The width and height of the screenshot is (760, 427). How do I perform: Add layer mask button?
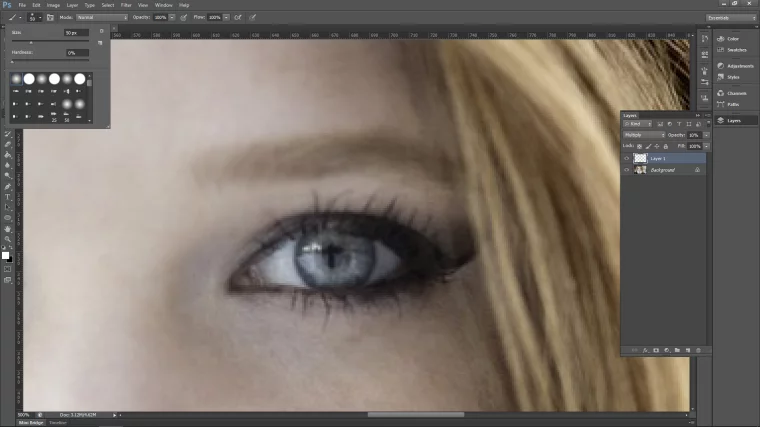[x=656, y=350]
